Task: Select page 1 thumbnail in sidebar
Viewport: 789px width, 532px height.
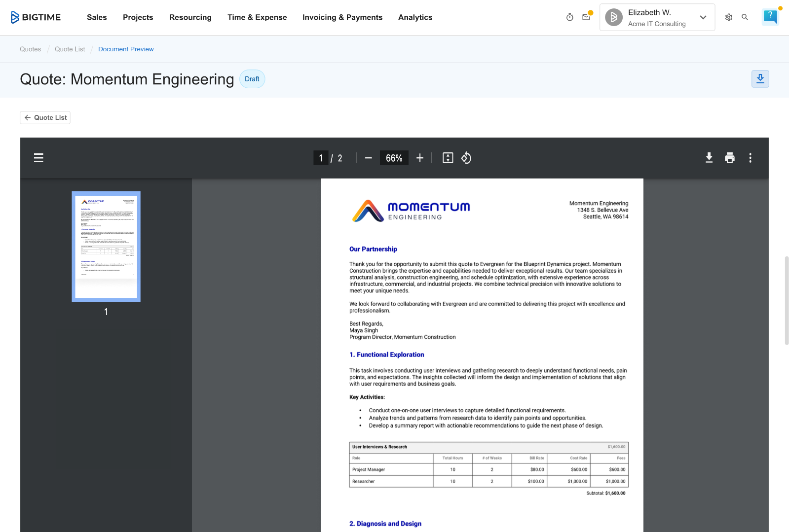Action: (x=106, y=247)
